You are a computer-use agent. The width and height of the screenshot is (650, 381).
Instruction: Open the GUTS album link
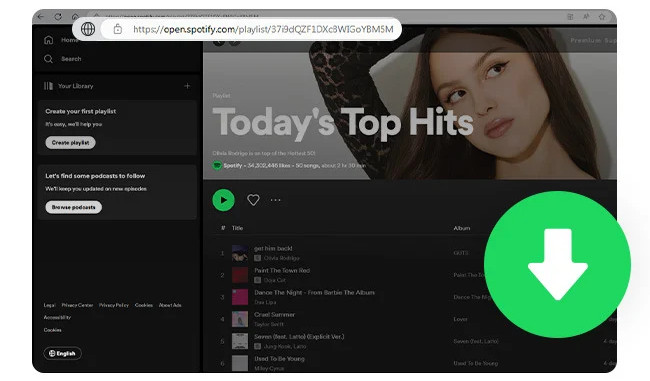pyautogui.click(x=461, y=252)
